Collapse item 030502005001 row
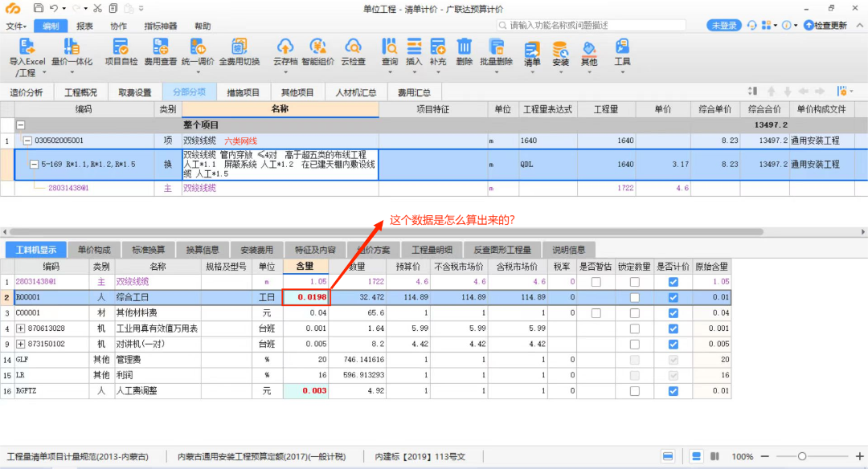The image size is (868, 469). click(27, 141)
